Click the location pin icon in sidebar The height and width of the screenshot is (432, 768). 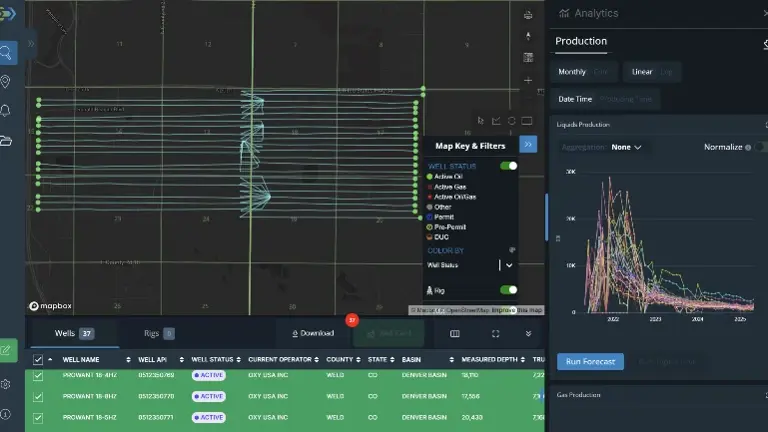(7, 81)
